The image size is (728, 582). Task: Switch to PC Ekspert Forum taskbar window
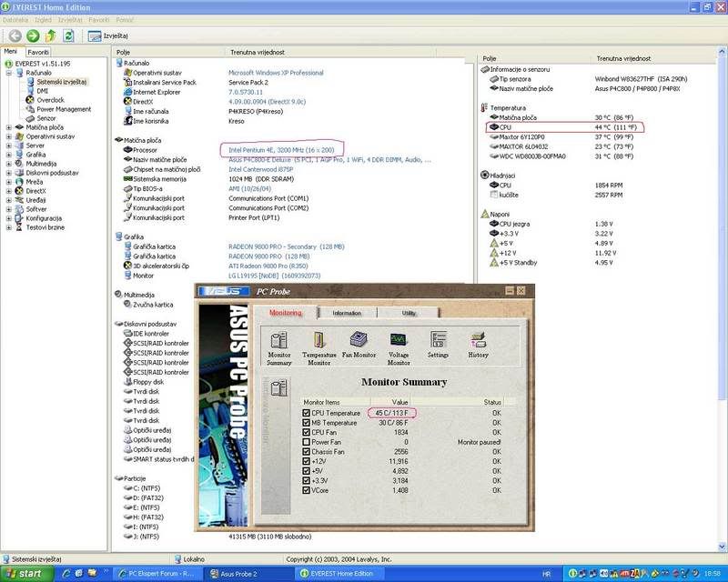coord(157,574)
